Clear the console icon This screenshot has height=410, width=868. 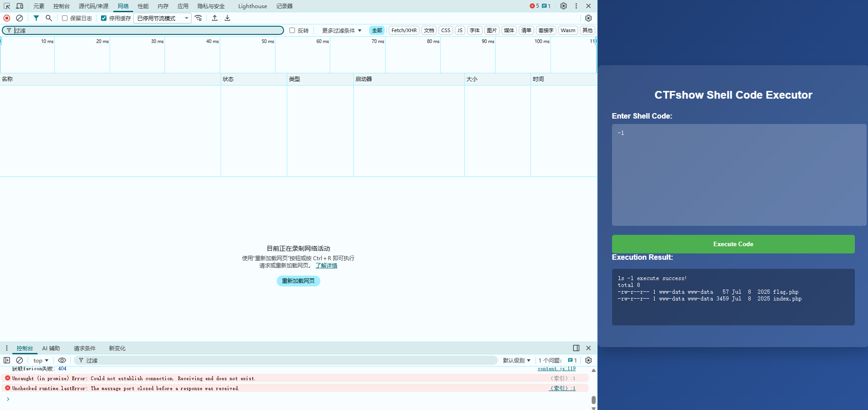pos(19,360)
